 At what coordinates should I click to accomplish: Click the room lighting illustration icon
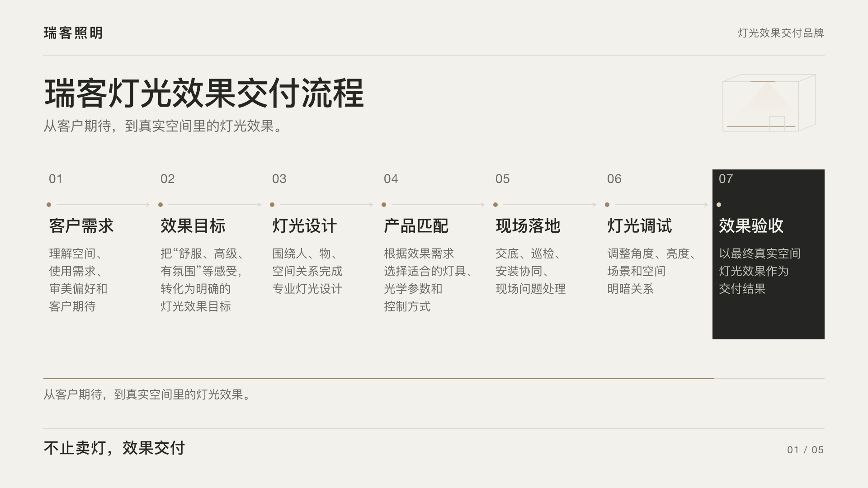click(769, 103)
